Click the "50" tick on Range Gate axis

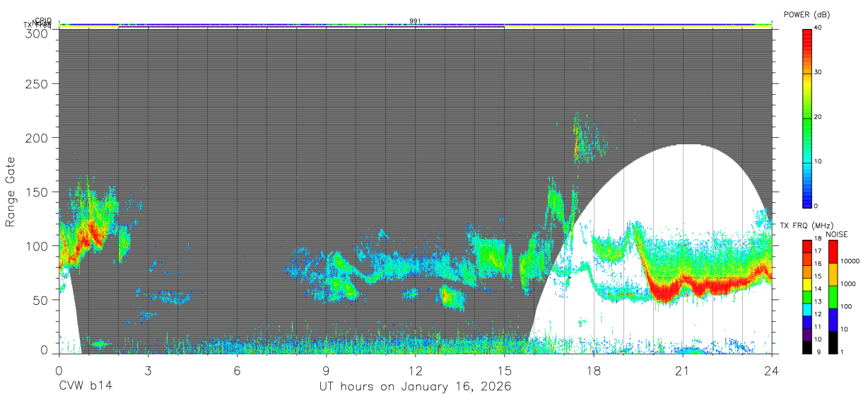tap(40, 300)
